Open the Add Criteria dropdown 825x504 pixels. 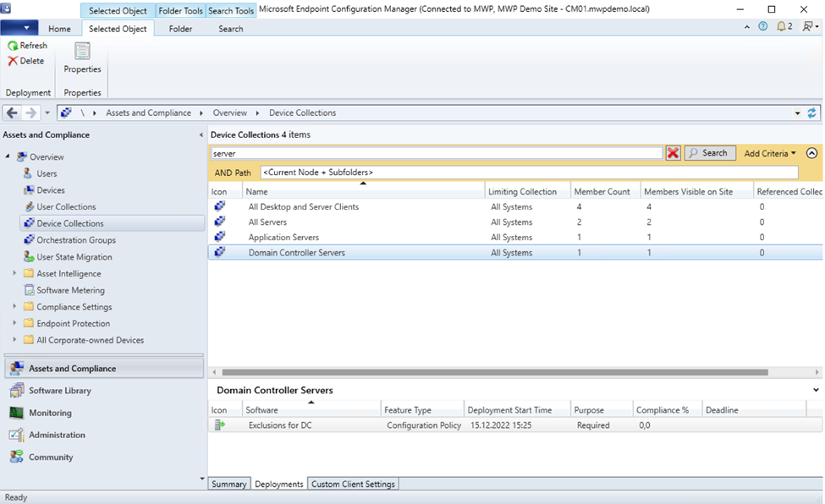[769, 153]
